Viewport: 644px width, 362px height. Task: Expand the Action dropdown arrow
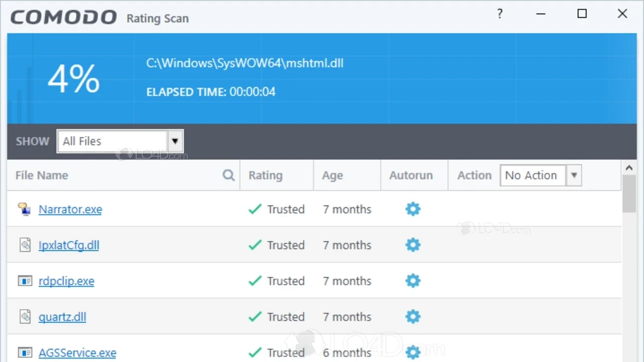574,175
